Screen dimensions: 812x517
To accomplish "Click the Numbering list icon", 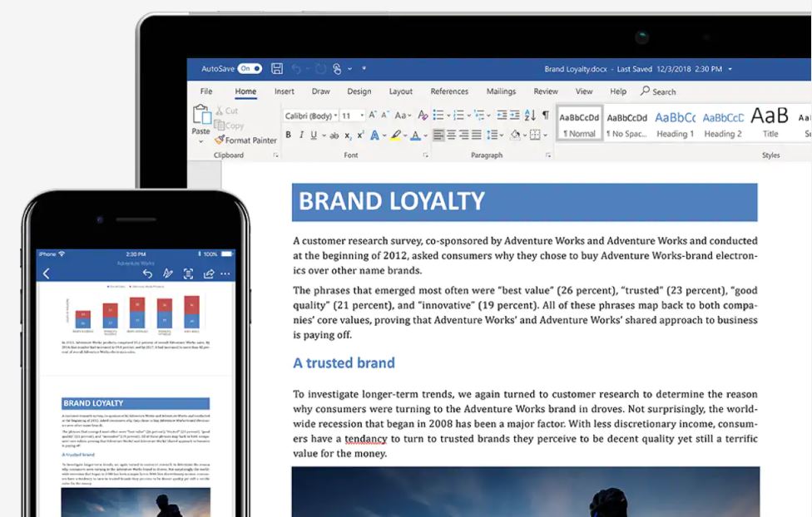I will (x=458, y=115).
